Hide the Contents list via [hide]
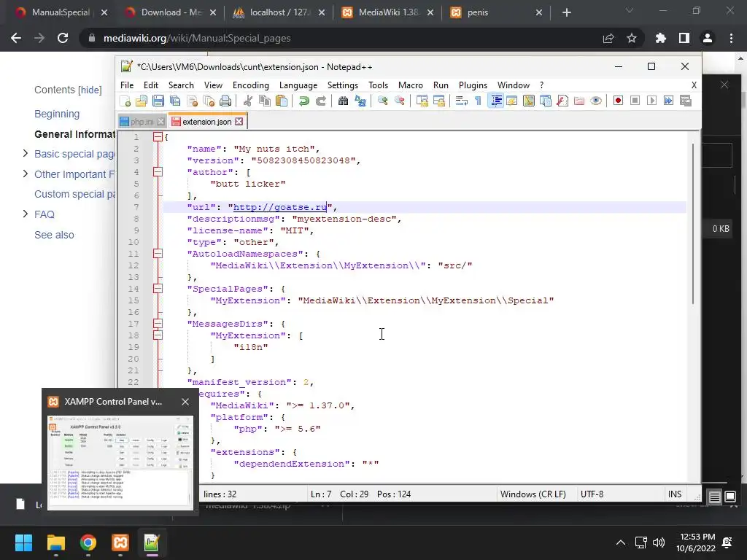 [90, 90]
